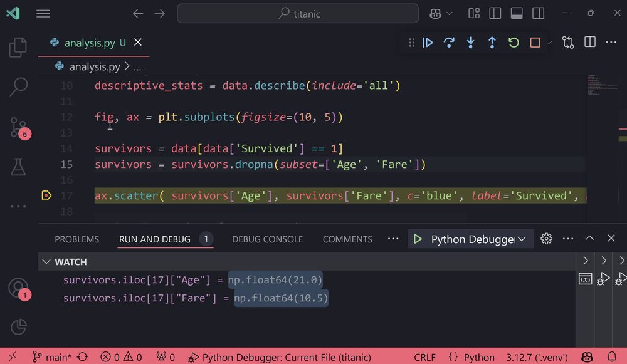Go forward with the right arrow
This screenshot has width=627, height=364.
point(159,14)
